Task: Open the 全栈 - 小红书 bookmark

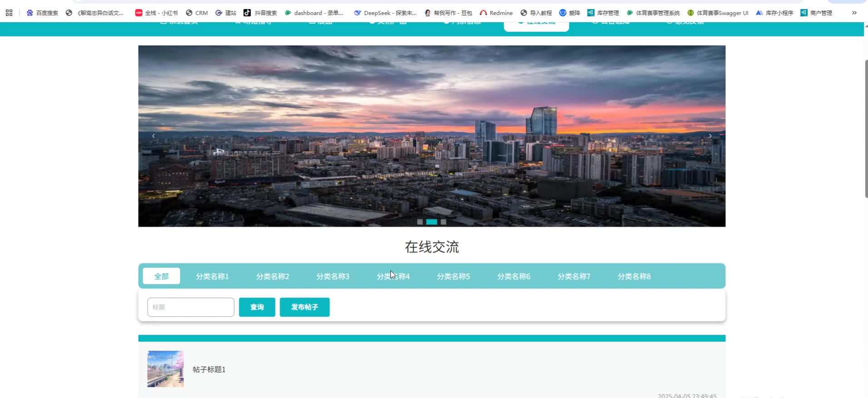Action: pos(157,13)
